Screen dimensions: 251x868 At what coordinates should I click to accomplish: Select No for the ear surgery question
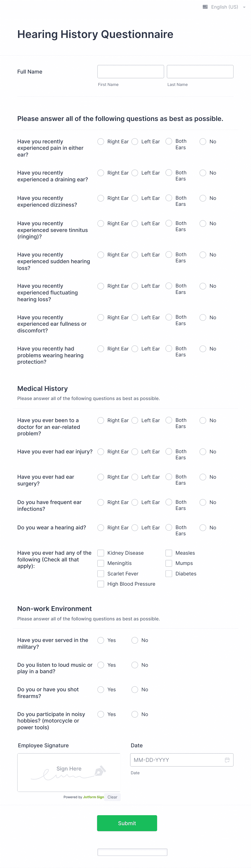(x=203, y=477)
